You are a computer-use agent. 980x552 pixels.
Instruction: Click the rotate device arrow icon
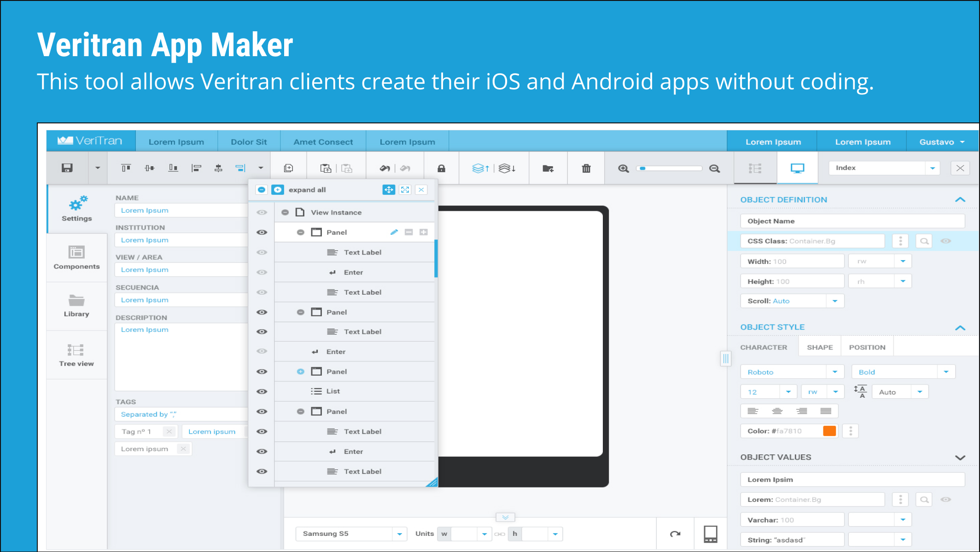pyautogui.click(x=675, y=534)
